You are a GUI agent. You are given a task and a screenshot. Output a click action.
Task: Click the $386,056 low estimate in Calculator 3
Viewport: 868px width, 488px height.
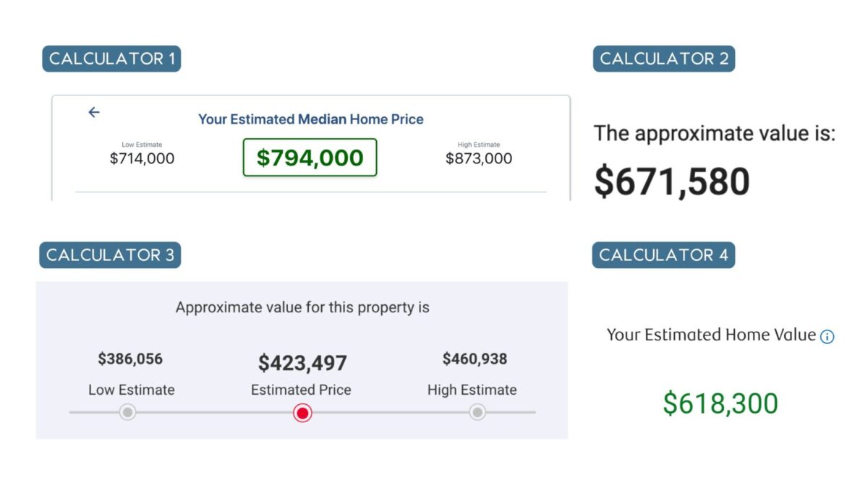(130, 359)
